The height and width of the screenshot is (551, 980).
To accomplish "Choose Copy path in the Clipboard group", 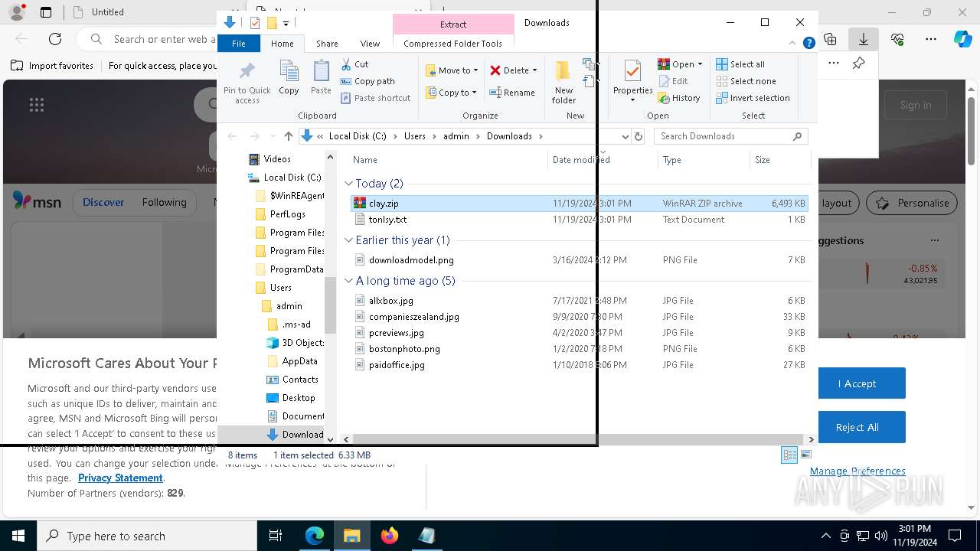I will coord(367,81).
